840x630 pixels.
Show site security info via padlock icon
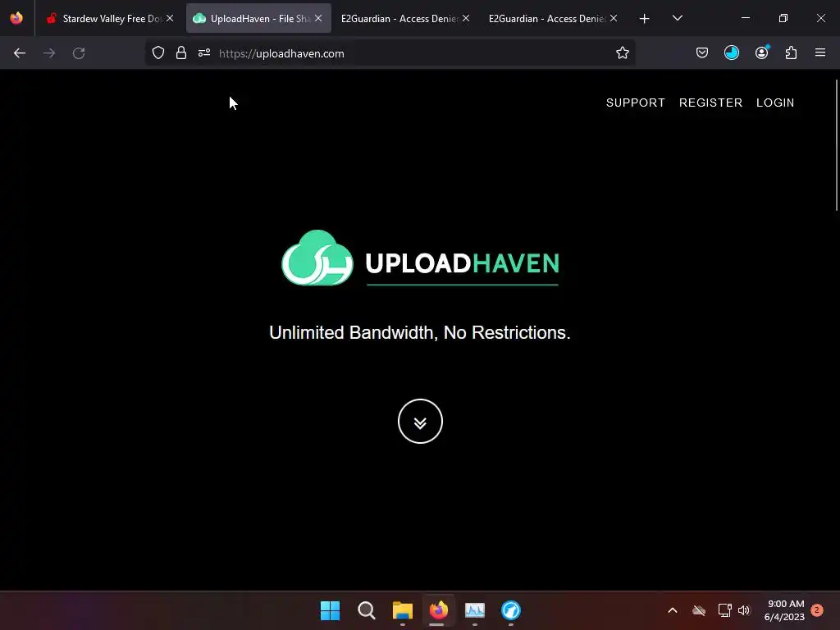(x=181, y=52)
